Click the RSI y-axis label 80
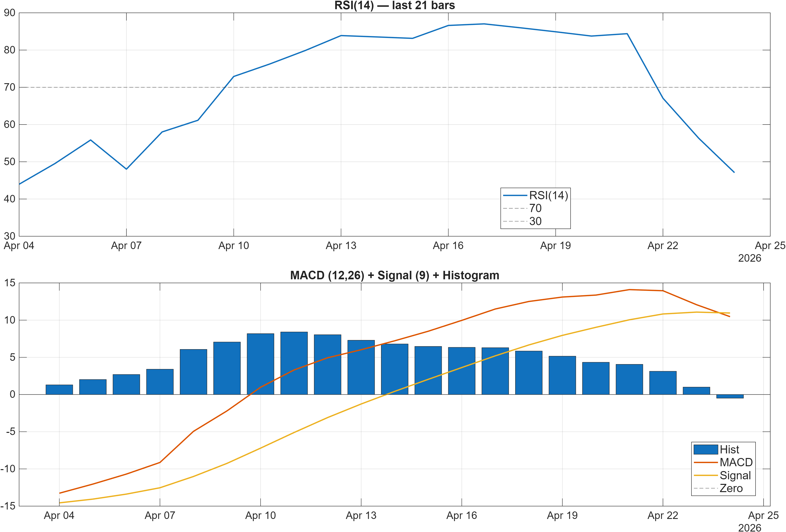Viewport: 786px width, 532px height. coord(9,50)
